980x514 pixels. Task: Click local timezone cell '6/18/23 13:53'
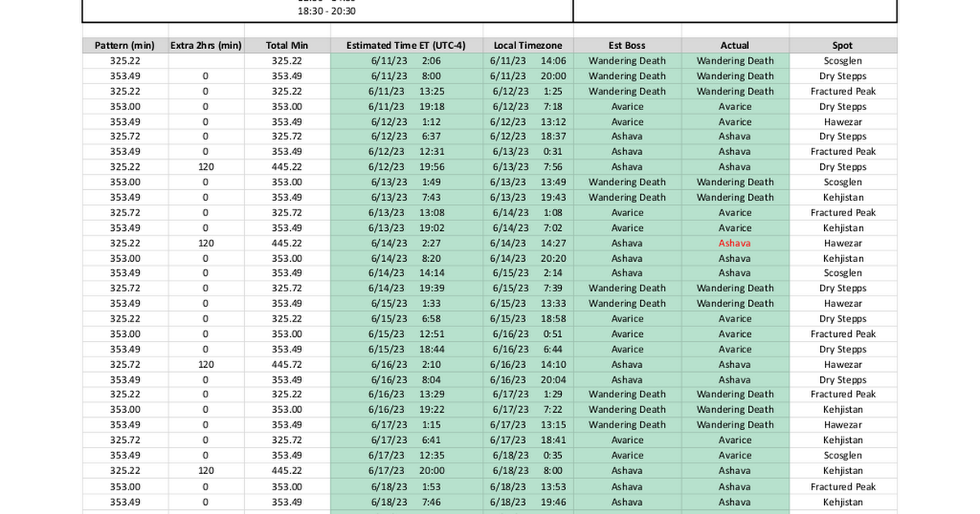pyautogui.click(x=528, y=486)
